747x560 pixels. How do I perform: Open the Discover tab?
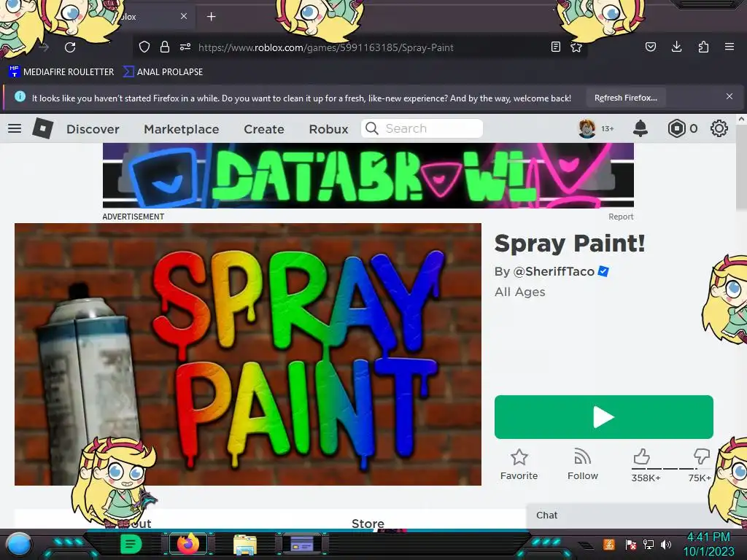(x=93, y=129)
